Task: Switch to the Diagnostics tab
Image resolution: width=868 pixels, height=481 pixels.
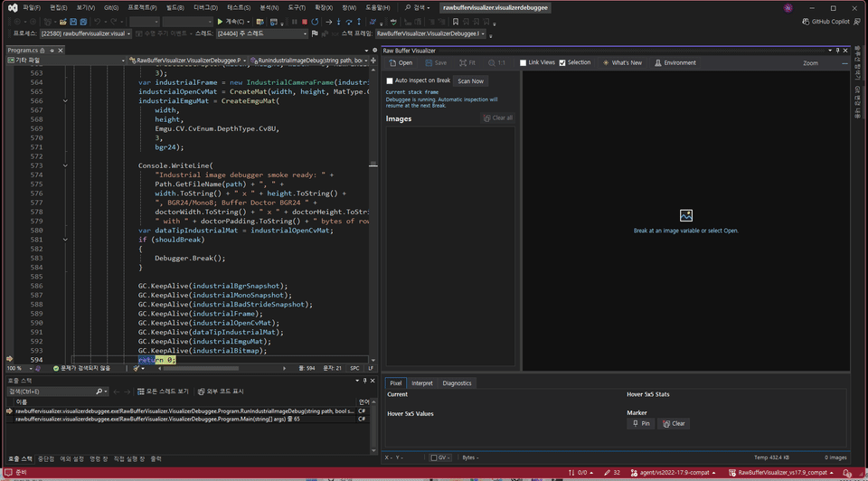Action: (x=457, y=383)
